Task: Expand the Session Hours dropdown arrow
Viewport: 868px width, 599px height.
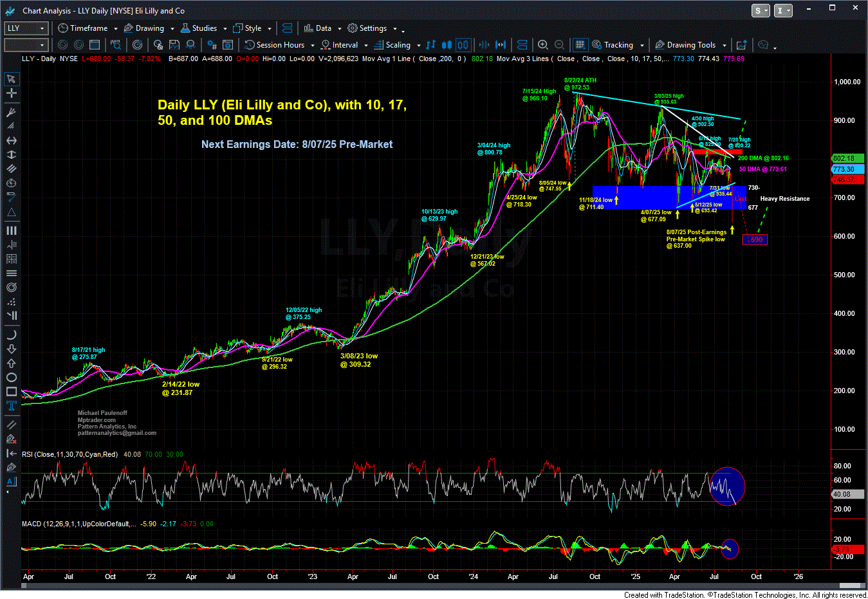Action: [312, 45]
